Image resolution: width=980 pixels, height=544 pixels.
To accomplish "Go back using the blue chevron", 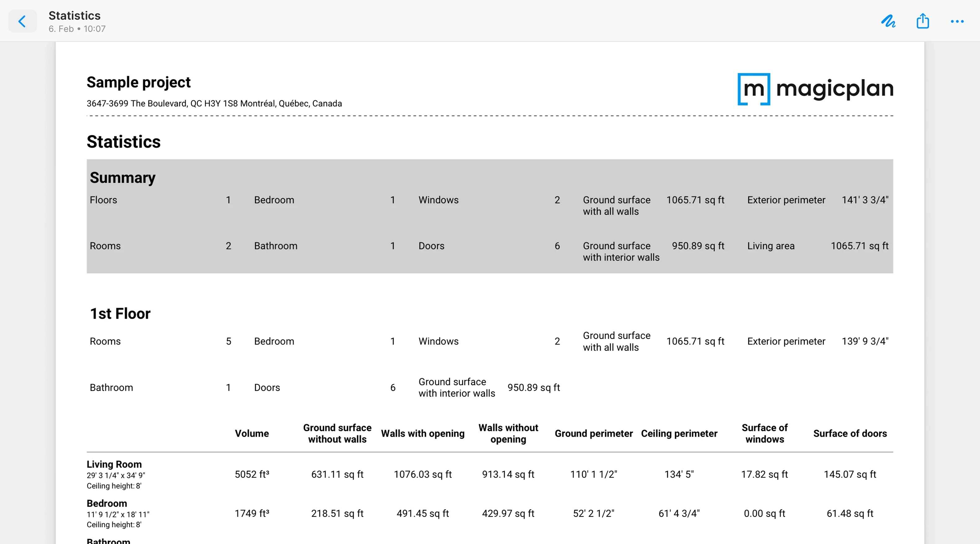I will 22,21.
